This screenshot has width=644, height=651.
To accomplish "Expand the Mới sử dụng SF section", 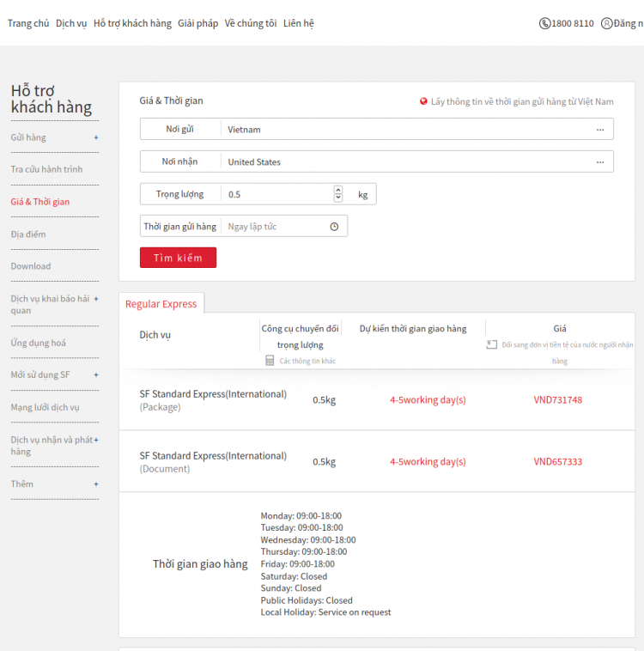I will (96, 375).
